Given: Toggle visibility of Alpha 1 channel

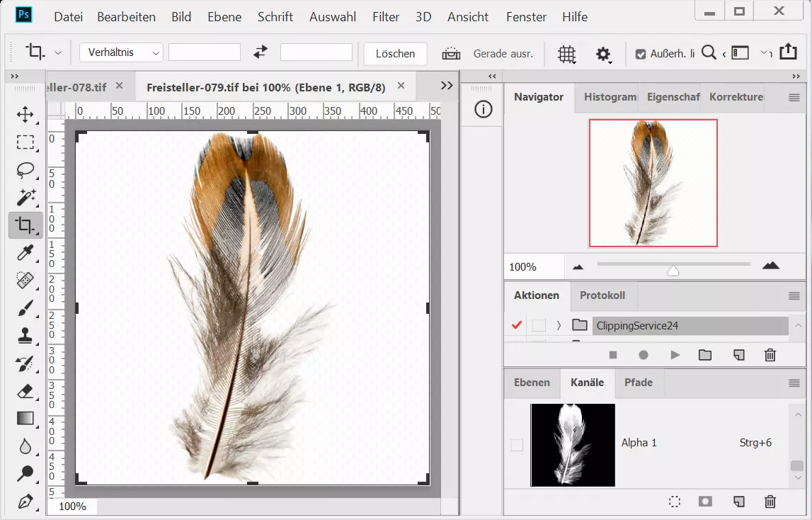Looking at the screenshot, I should tap(517, 444).
